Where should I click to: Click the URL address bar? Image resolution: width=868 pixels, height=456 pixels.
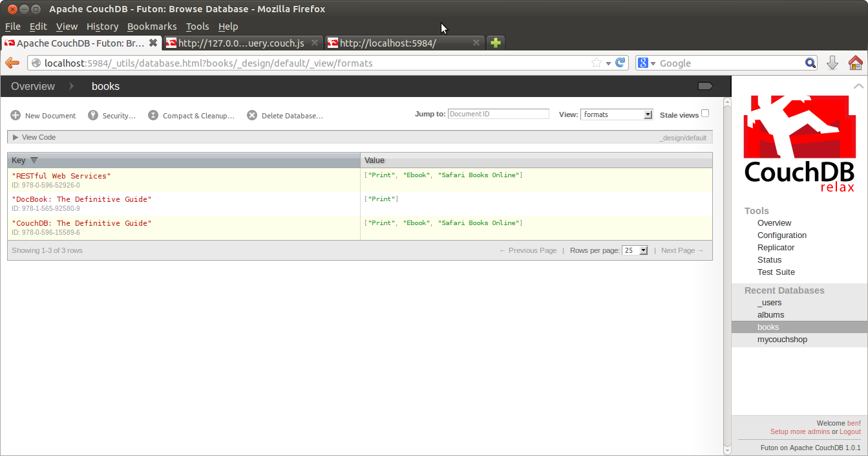(x=316, y=63)
